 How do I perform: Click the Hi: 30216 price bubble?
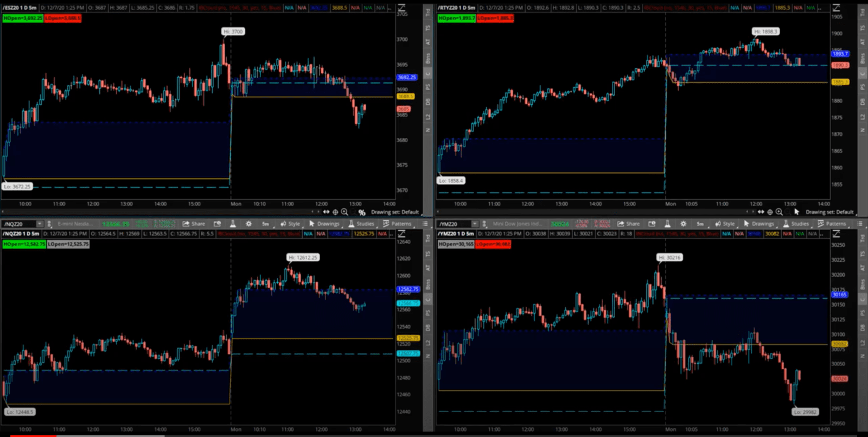[669, 257]
